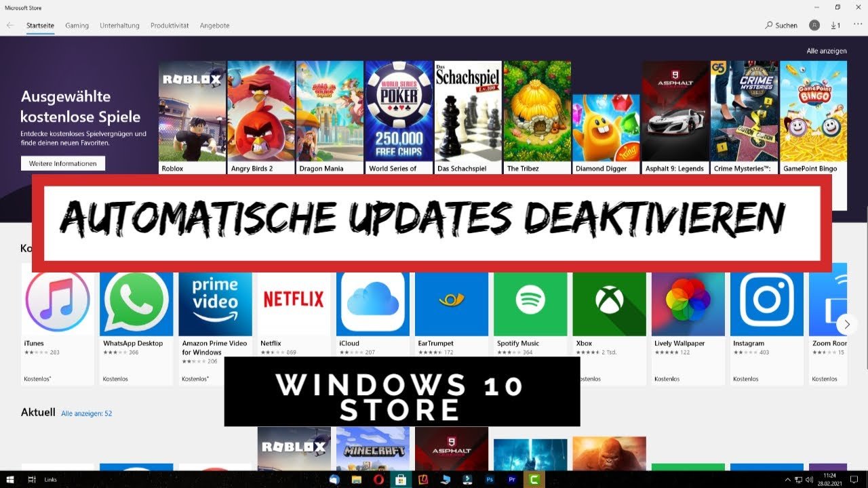868x488 pixels.
Task: Open Task View on the taskbar
Action: coord(32,479)
